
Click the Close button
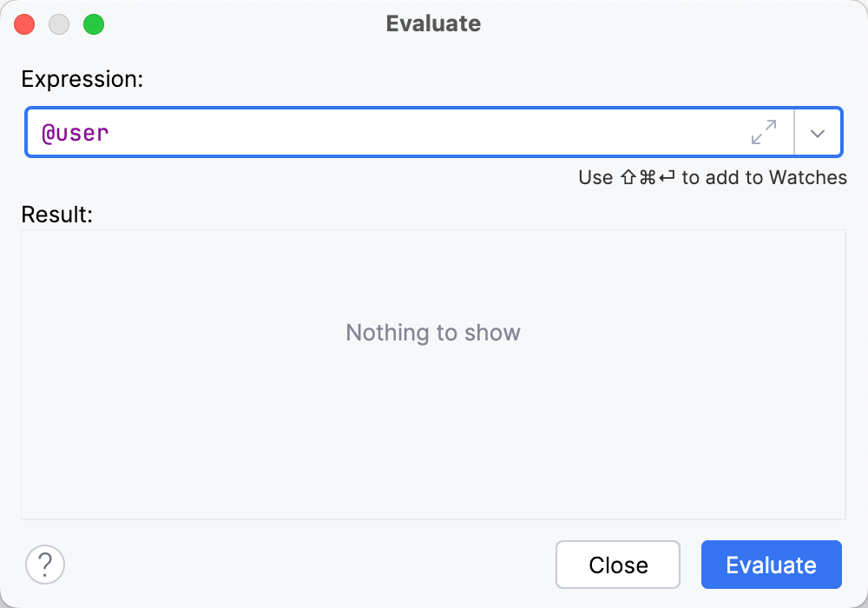pos(617,565)
